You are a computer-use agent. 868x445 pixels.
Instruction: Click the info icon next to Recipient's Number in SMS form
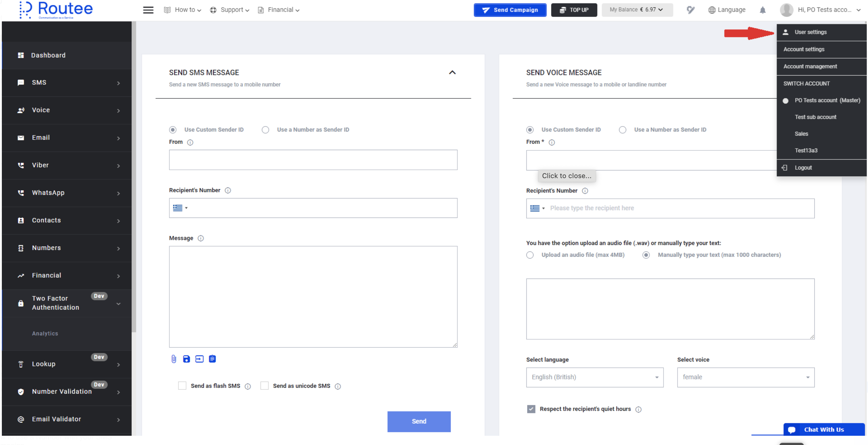pyautogui.click(x=228, y=190)
